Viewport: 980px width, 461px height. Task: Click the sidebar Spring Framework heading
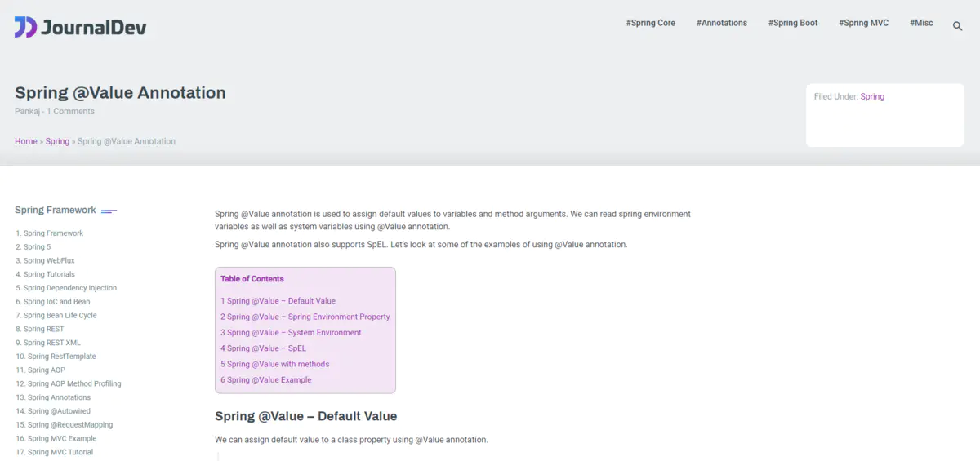(56, 210)
